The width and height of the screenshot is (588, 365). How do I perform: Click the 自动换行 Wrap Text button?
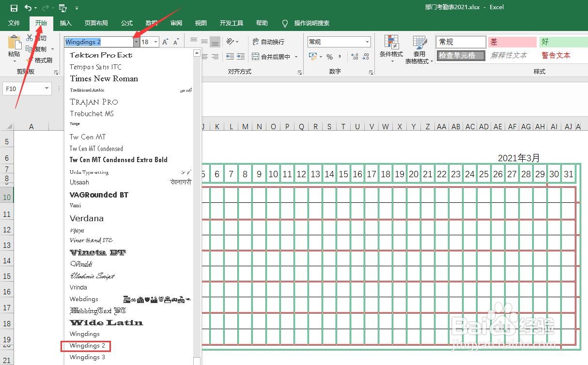tap(268, 42)
